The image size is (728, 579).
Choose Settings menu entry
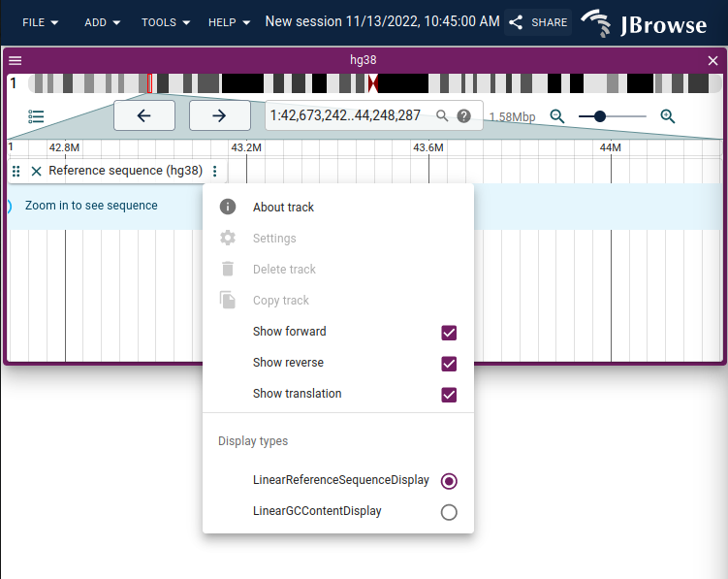point(338,238)
